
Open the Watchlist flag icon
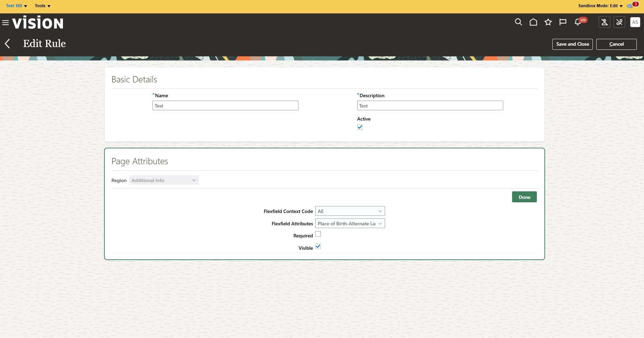563,22
